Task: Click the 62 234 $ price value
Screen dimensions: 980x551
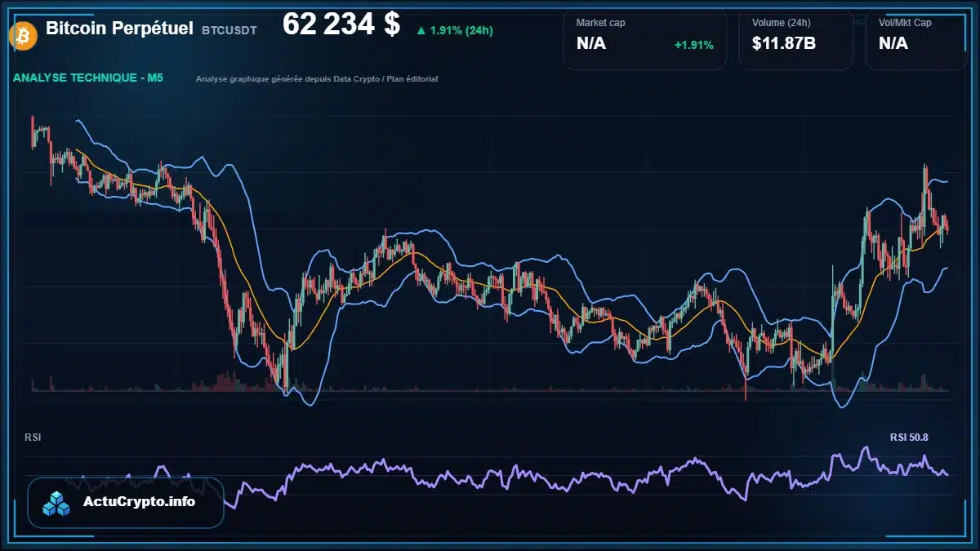Action: [341, 24]
